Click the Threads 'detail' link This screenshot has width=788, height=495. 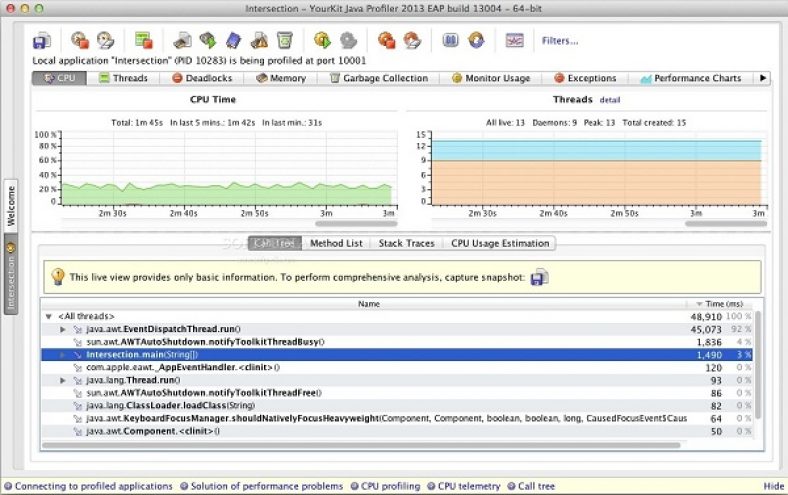click(x=610, y=100)
